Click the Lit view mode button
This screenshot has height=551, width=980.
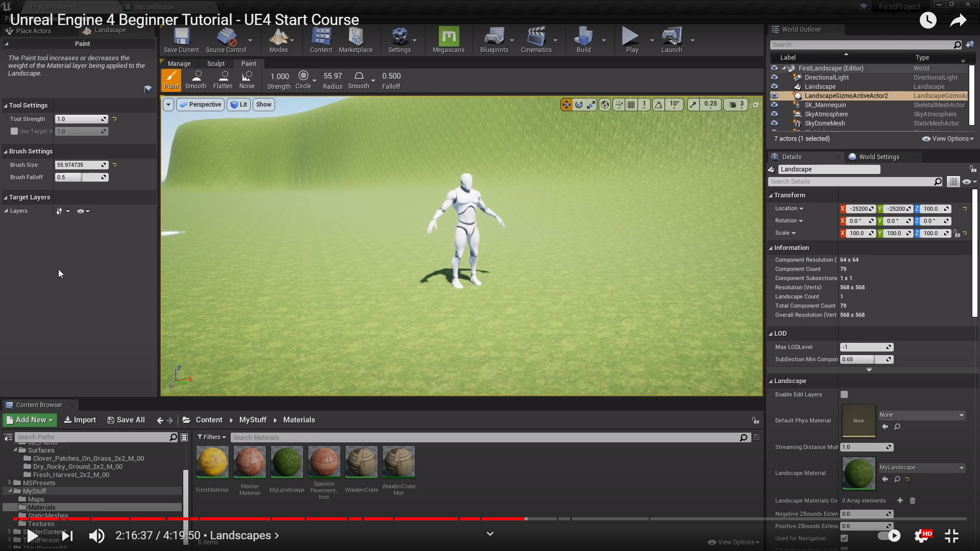click(238, 105)
